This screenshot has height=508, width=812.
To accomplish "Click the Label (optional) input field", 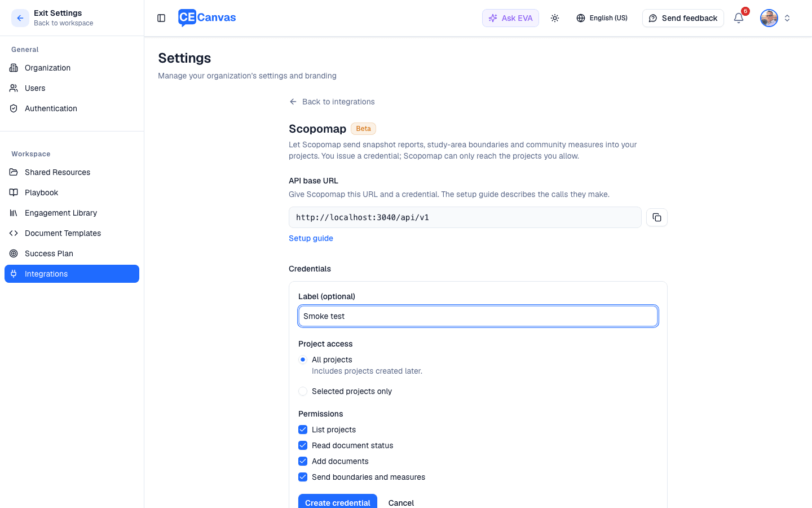I will (x=478, y=316).
